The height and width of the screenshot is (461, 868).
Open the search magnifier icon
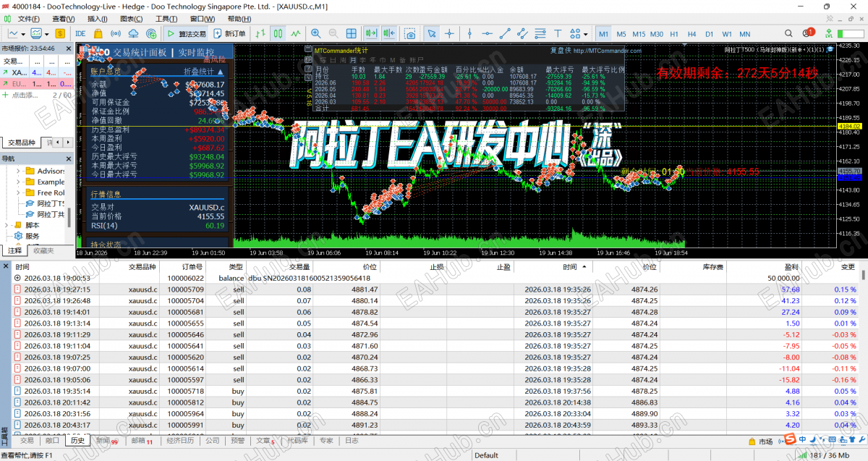[x=788, y=33]
